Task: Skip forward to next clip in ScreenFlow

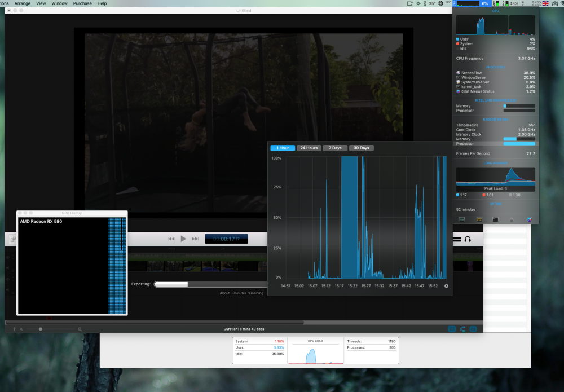Action: [195, 239]
